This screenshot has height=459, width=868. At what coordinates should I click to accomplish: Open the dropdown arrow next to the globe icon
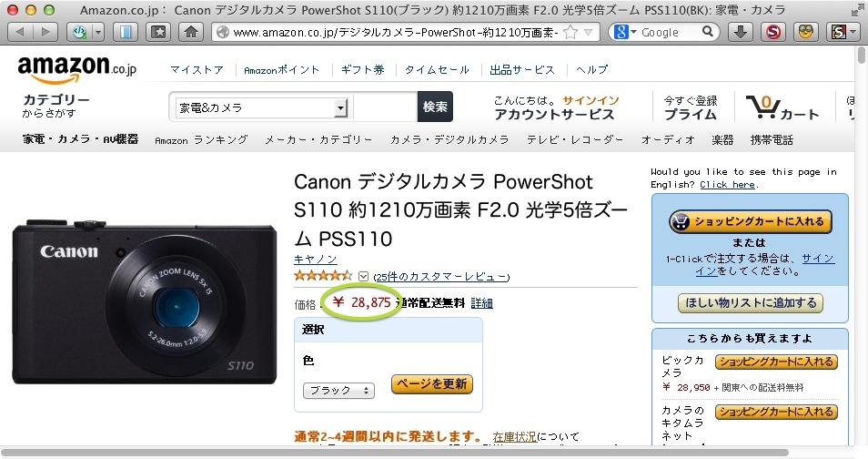coord(98,32)
